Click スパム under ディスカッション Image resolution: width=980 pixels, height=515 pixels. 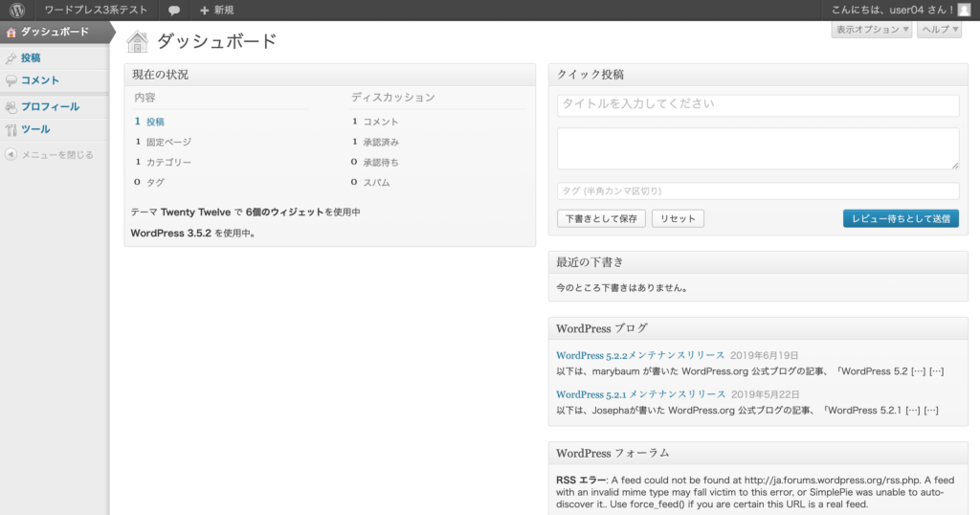(x=376, y=183)
